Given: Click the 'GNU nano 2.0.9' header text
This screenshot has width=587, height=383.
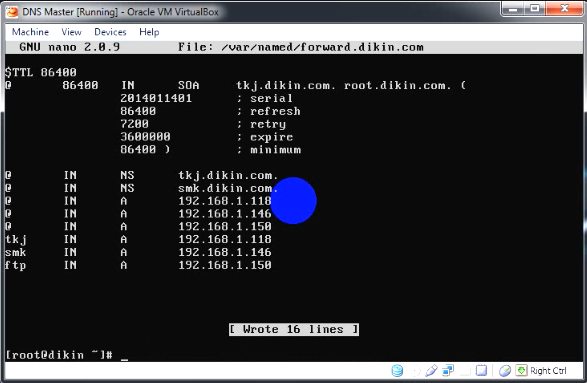Looking at the screenshot, I should pyautogui.click(x=70, y=47).
